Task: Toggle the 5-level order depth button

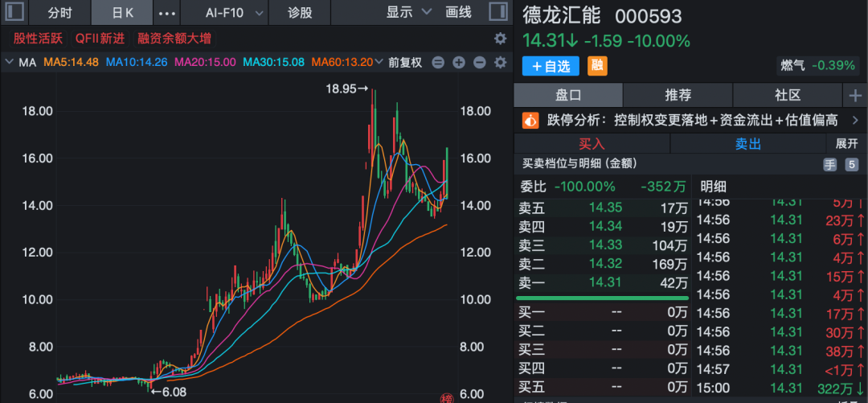Action: tap(851, 164)
